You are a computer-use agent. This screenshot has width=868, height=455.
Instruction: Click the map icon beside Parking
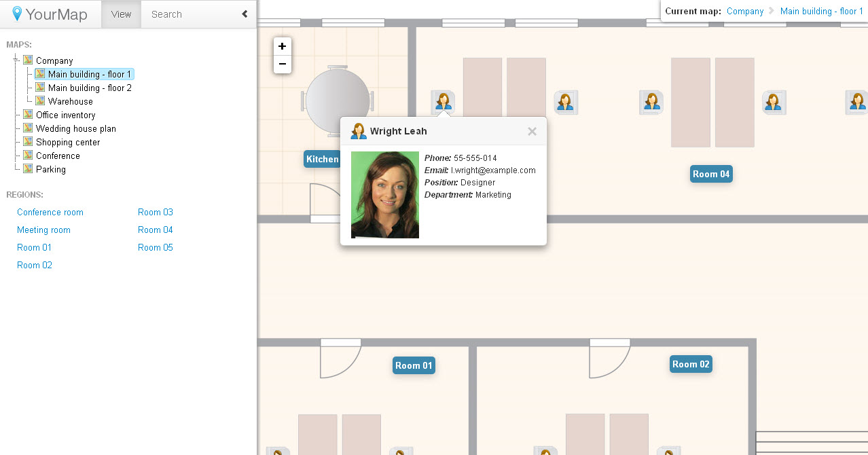click(x=28, y=168)
